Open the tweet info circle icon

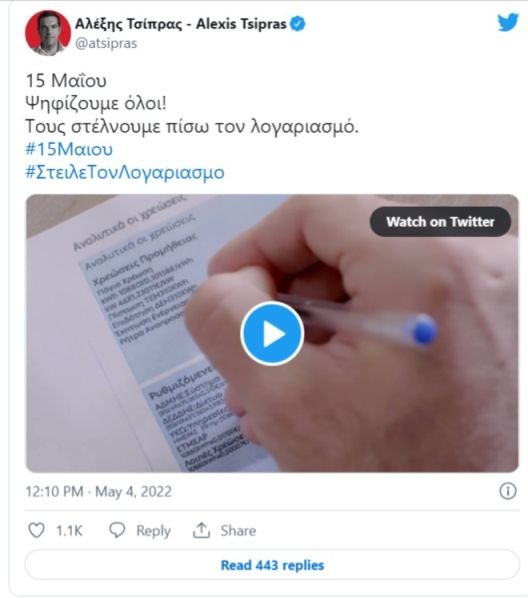508,491
